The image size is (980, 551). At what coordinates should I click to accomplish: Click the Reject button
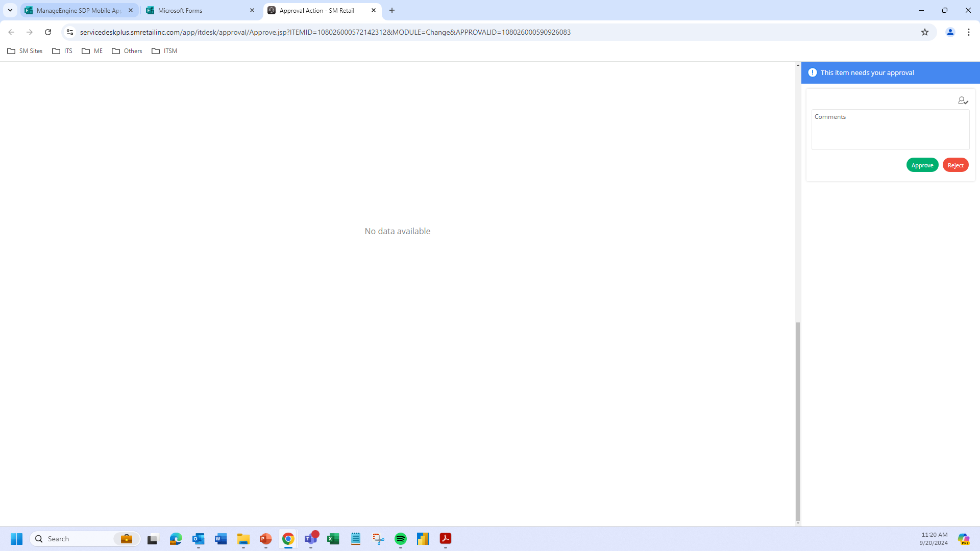955,165
